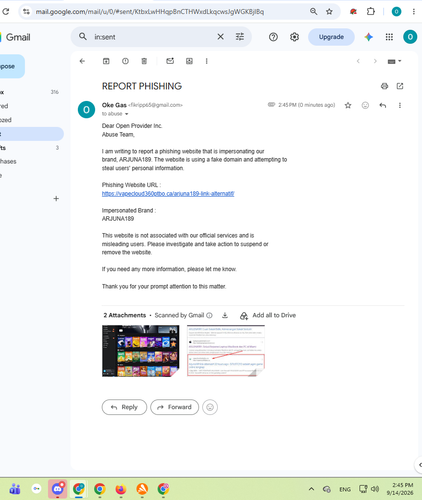Print all with printer icon
This screenshot has width=422, height=500.
[x=384, y=86]
